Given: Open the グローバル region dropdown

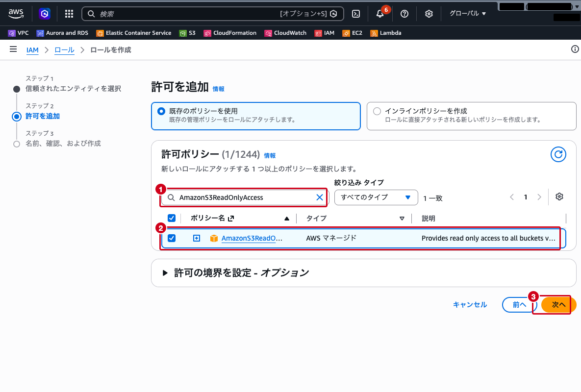Looking at the screenshot, I should click(468, 14).
